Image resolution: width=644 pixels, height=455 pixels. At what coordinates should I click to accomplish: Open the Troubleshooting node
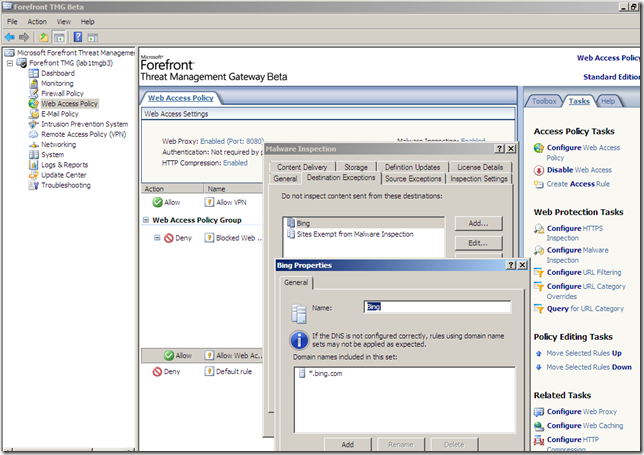(x=66, y=185)
